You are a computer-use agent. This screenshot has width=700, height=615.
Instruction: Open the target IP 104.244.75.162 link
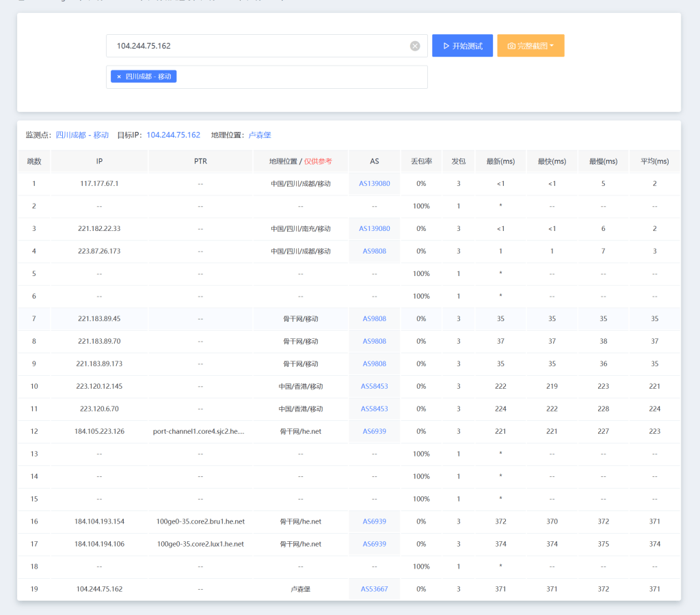tap(173, 135)
